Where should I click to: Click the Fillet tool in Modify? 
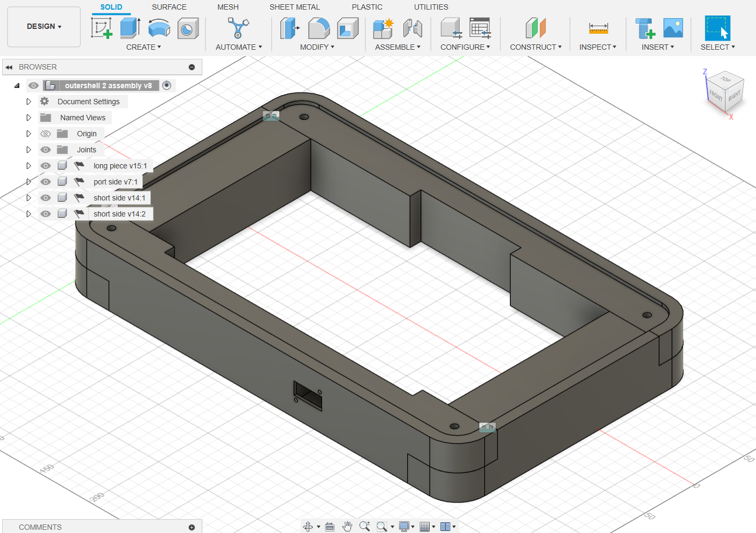319,28
